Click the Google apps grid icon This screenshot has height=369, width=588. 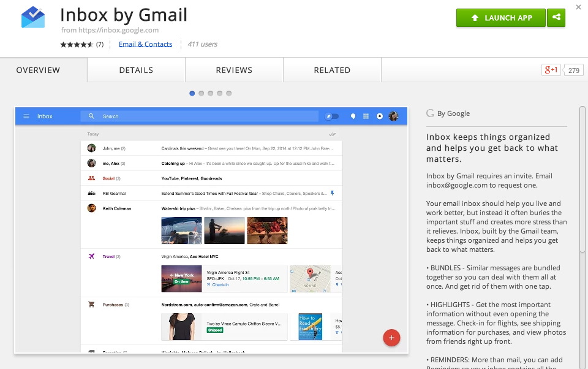click(365, 116)
